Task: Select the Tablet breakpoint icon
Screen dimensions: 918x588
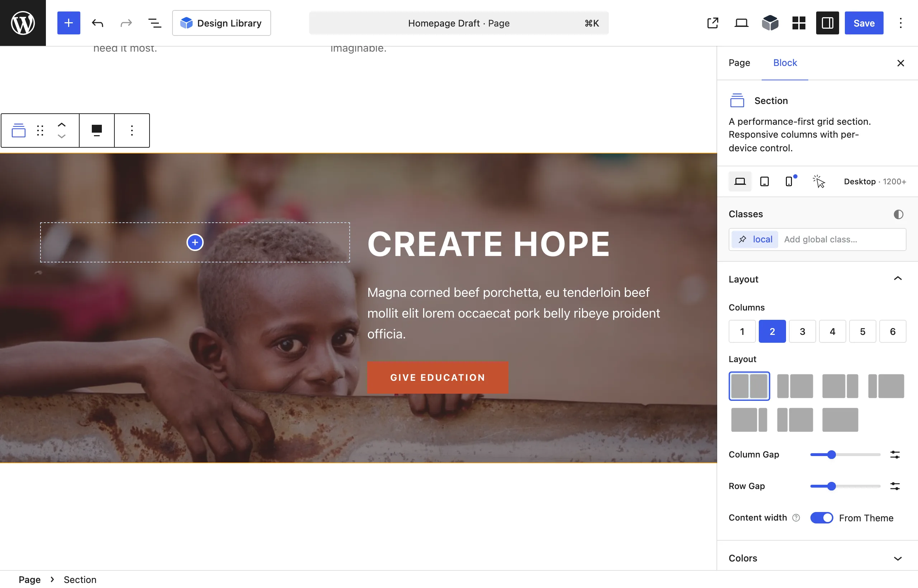Action: point(764,181)
